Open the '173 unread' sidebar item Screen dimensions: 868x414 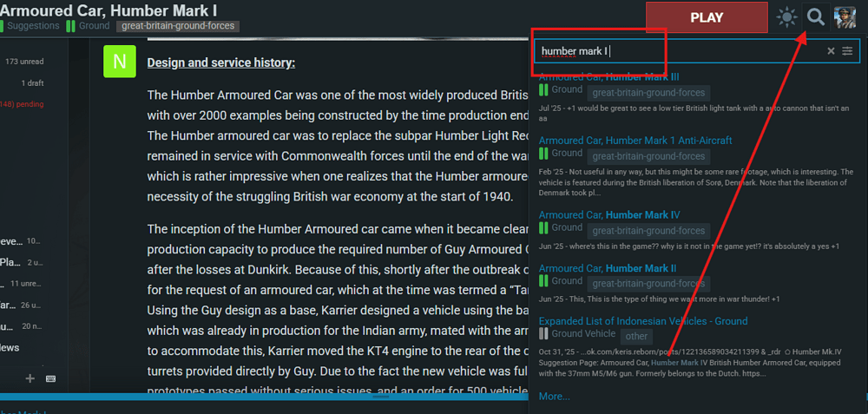(24, 62)
